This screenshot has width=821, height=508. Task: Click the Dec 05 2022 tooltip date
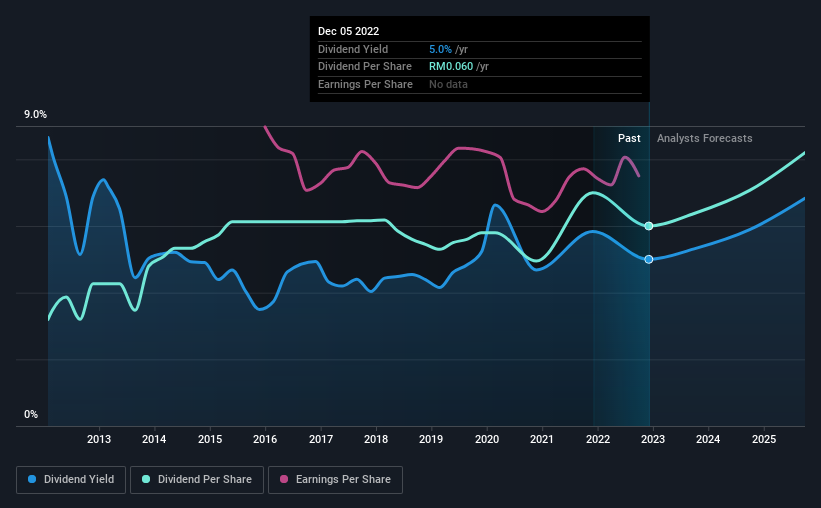pyautogui.click(x=348, y=32)
